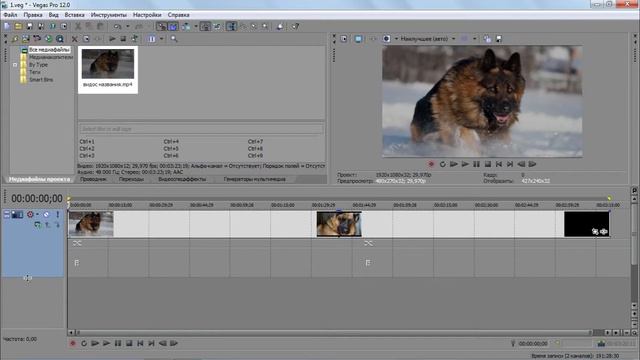640x360 pixels.
Task: Click Record in the timeline transport bar
Action: (73, 343)
